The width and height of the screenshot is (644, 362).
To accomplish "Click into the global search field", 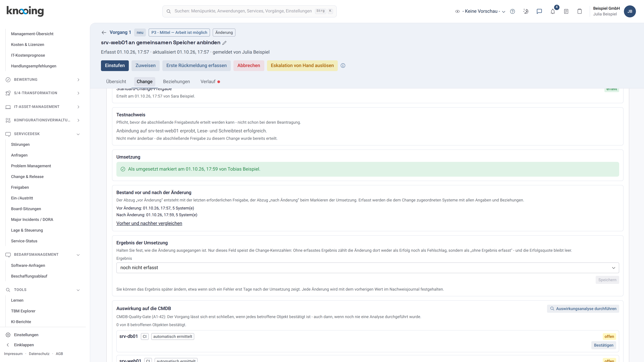I will pyautogui.click(x=249, y=11).
